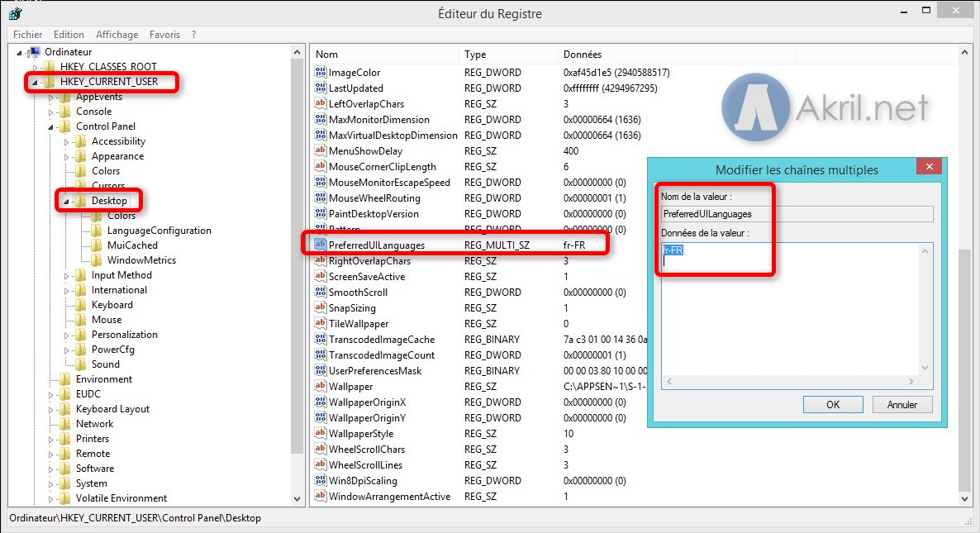The height and width of the screenshot is (533, 980).
Task: Select the WheelScrollLines value name
Action: (365, 465)
